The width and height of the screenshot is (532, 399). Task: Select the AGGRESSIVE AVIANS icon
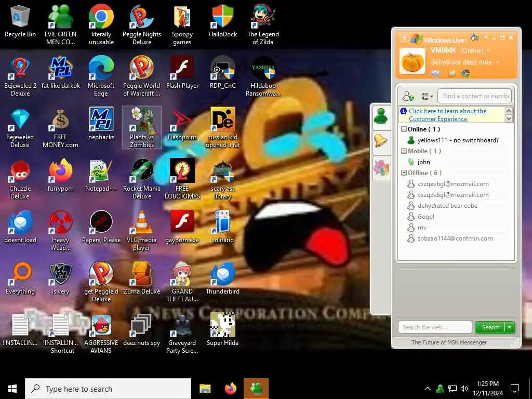pyautogui.click(x=101, y=334)
